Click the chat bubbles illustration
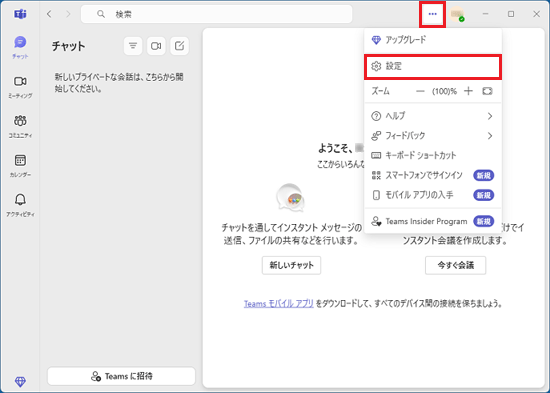The width and height of the screenshot is (550, 393). 290,199
